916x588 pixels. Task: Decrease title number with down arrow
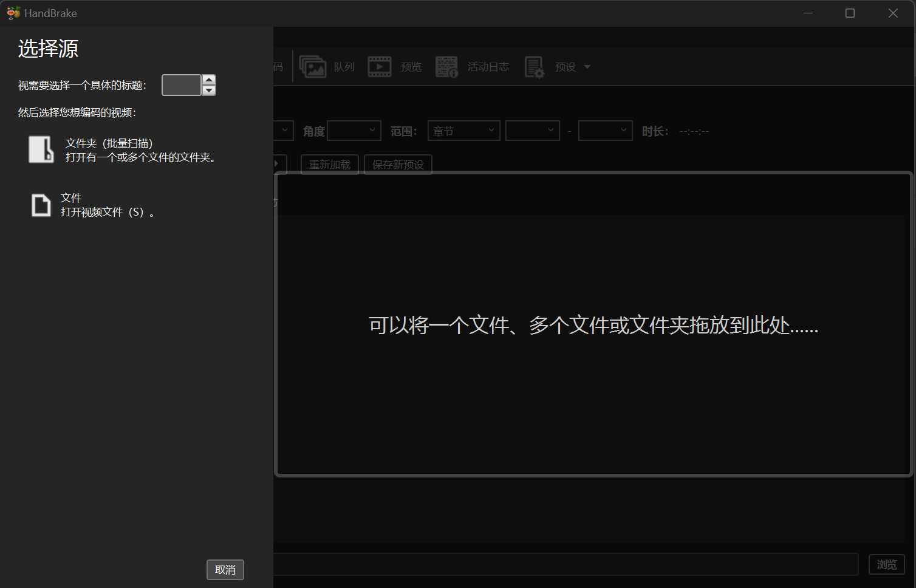(x=209, y=91)
